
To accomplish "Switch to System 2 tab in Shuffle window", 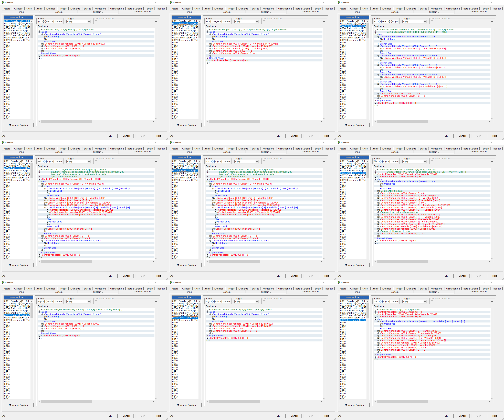I will point(434,152).
